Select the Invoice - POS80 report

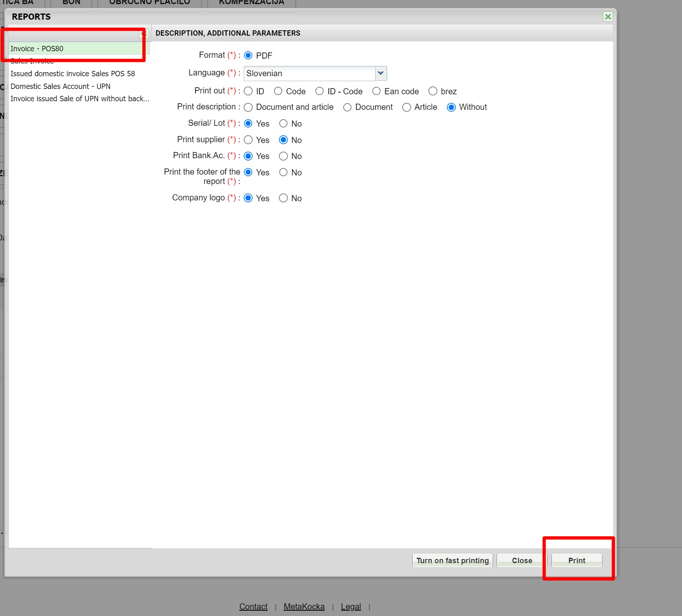(x=79, y=48)
